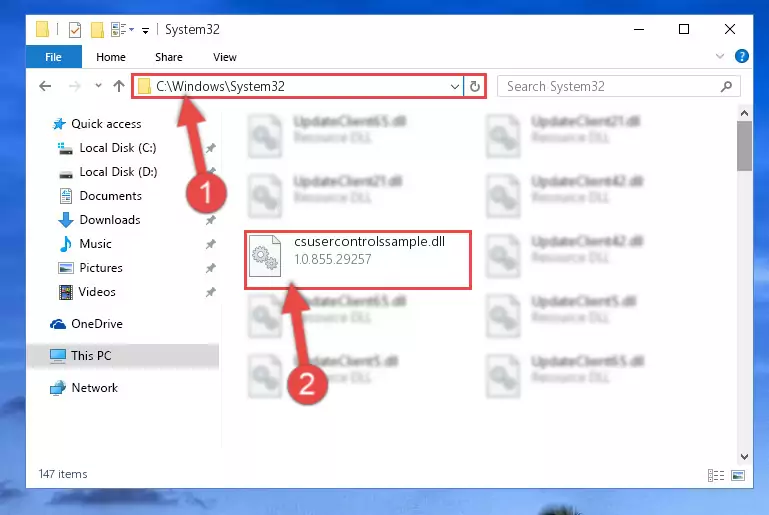This screenshot has width=769, height=515.
Task: Click the New folder icon in the title bar
Action: pos(97,30)
